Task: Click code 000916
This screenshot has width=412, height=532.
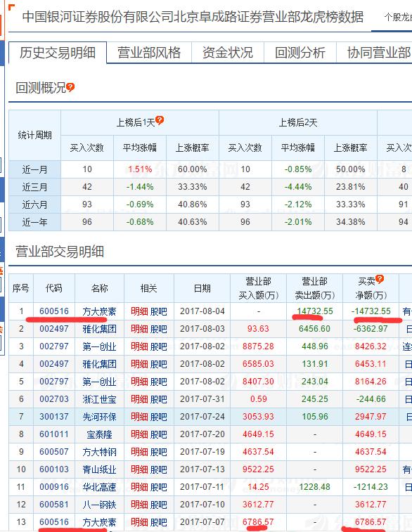Action: (54, 488)
